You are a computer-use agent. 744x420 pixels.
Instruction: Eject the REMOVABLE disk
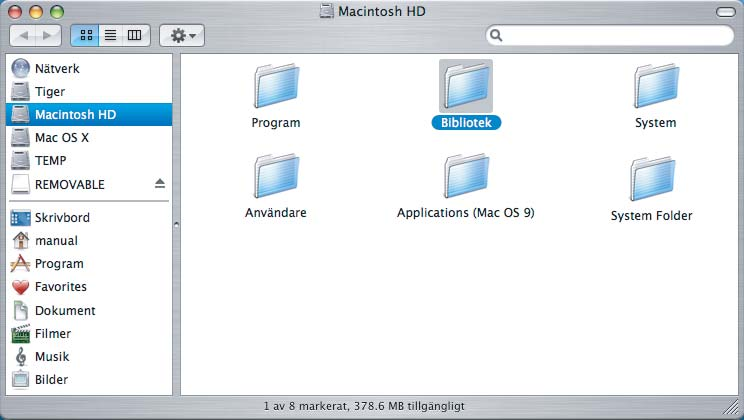(160, 184)
